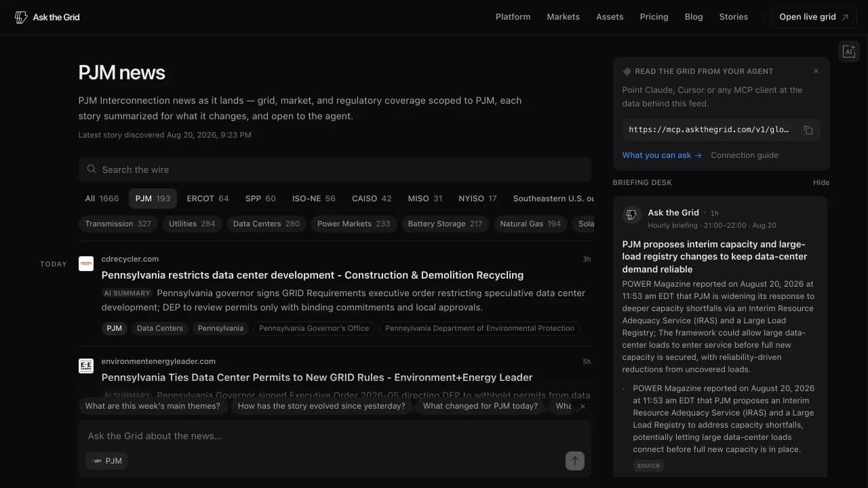Switch to the NYISO 17 tab
The height and width of the screenshot is (488, 868).
coord(477,199)
